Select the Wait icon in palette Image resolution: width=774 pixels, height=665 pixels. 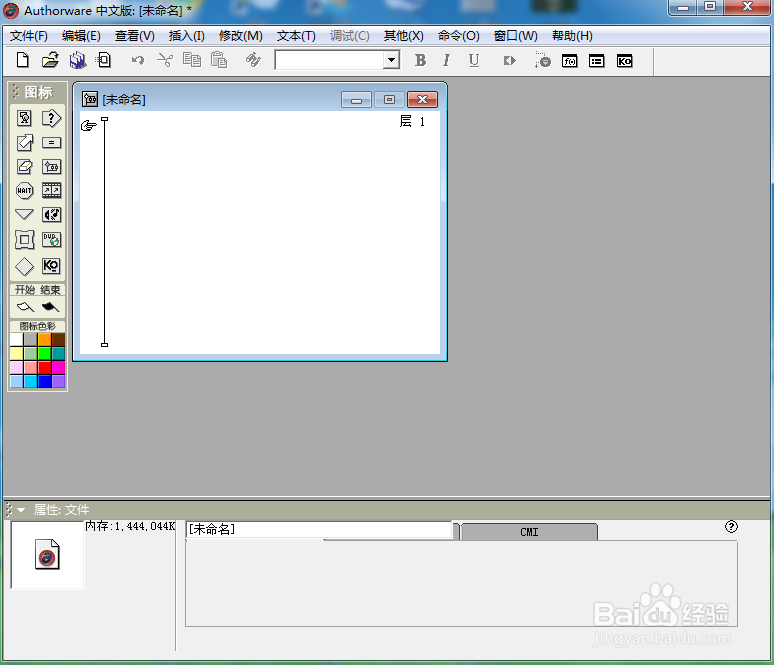24,191
